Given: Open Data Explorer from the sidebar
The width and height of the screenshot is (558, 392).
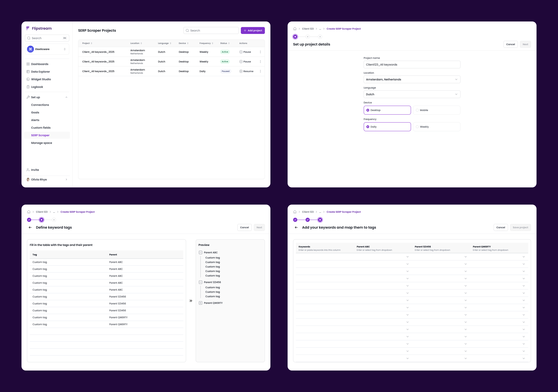Looking at the screenshot, I should [41, 71].
